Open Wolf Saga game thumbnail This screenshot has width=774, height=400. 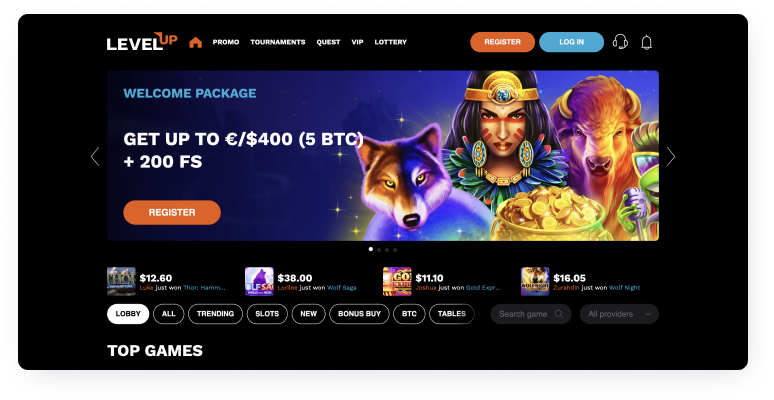point(259,281)
